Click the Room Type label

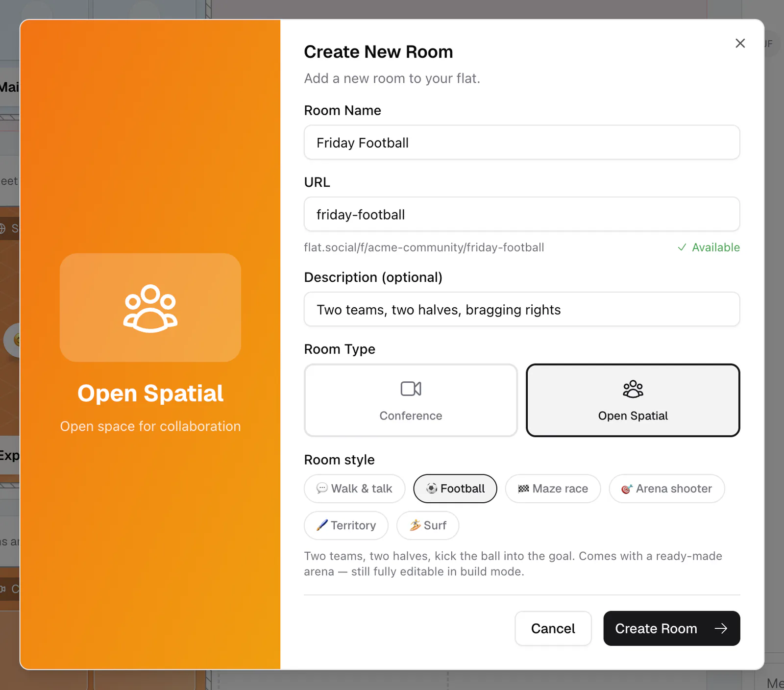coord(340,349)
